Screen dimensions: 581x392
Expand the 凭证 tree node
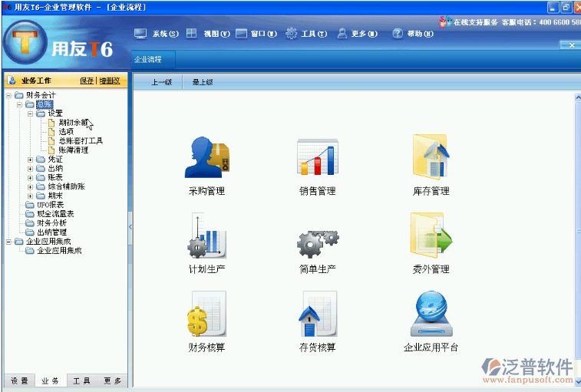(x=31, y=160)
